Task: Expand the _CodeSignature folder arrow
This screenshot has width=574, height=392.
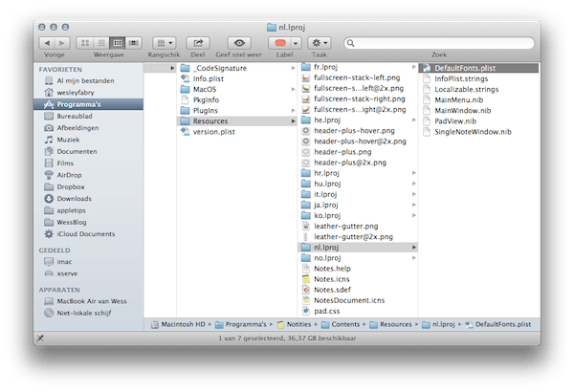Action: (294, 68)
